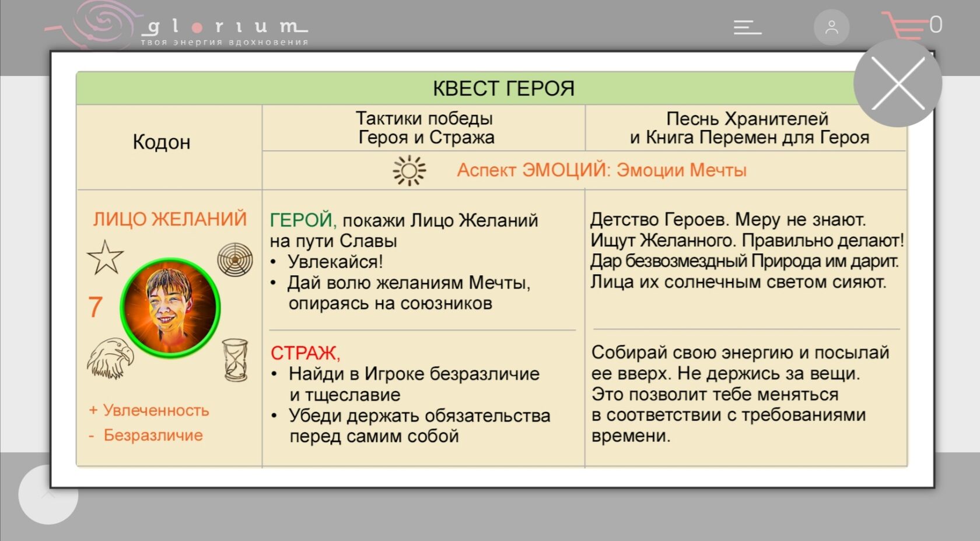
Task: Click the Аспект ЭМОЦИЙ: Эмоции Мечты text
Action: [x=601, y=170]
